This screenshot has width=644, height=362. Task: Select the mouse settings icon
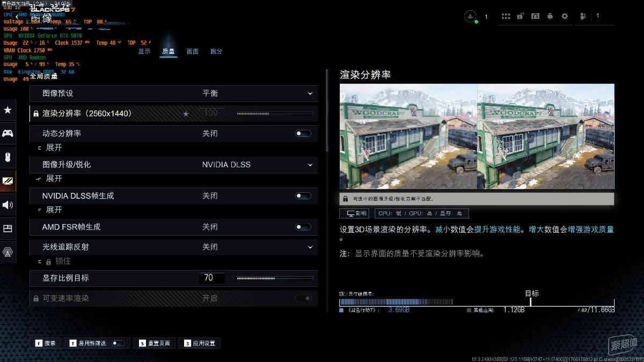(8, 157)
